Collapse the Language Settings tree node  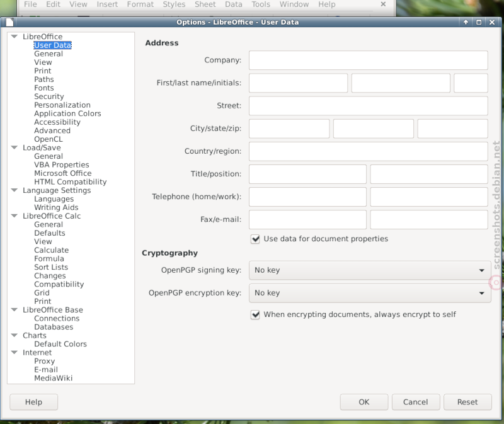[14, 190]
